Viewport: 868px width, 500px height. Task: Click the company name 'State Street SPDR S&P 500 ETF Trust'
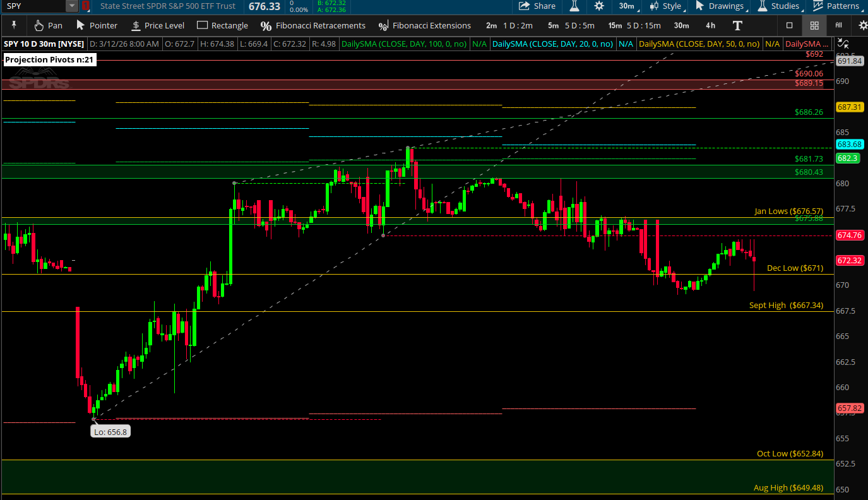tap(168, 6)
